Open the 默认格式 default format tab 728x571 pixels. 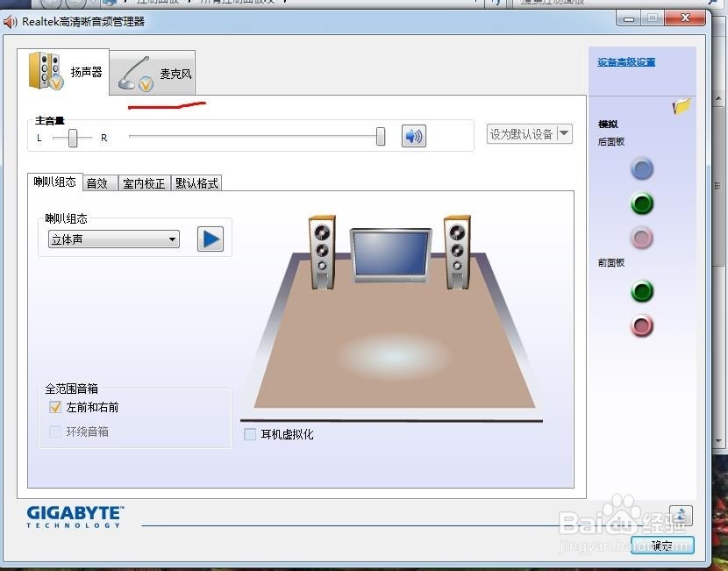(196, 183)
